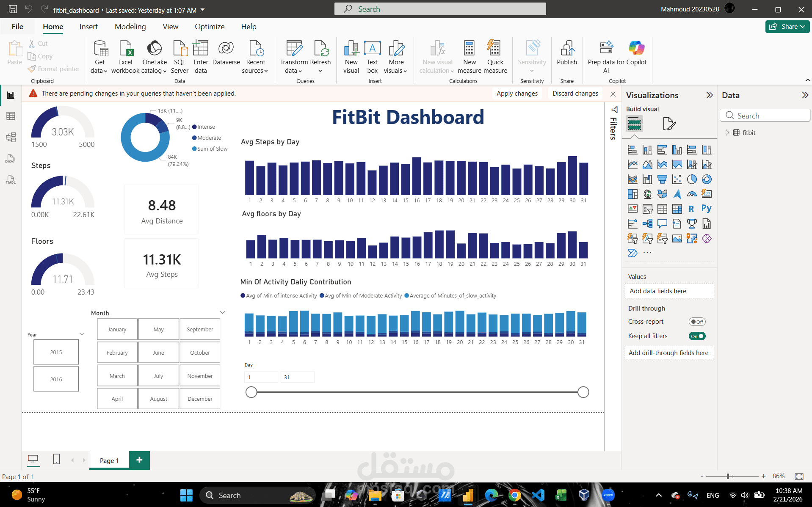Select the Funnel visual type
The width and height of the screenshot is (812, 507).
coord(662,179)
